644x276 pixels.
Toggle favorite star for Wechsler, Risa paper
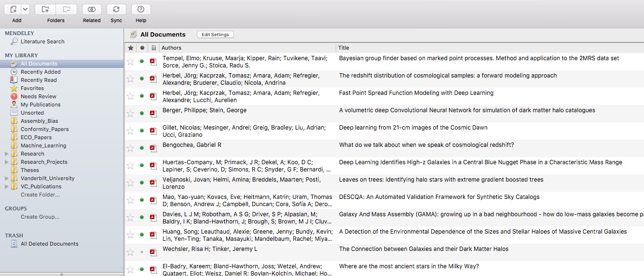click(x=130, y=252)
